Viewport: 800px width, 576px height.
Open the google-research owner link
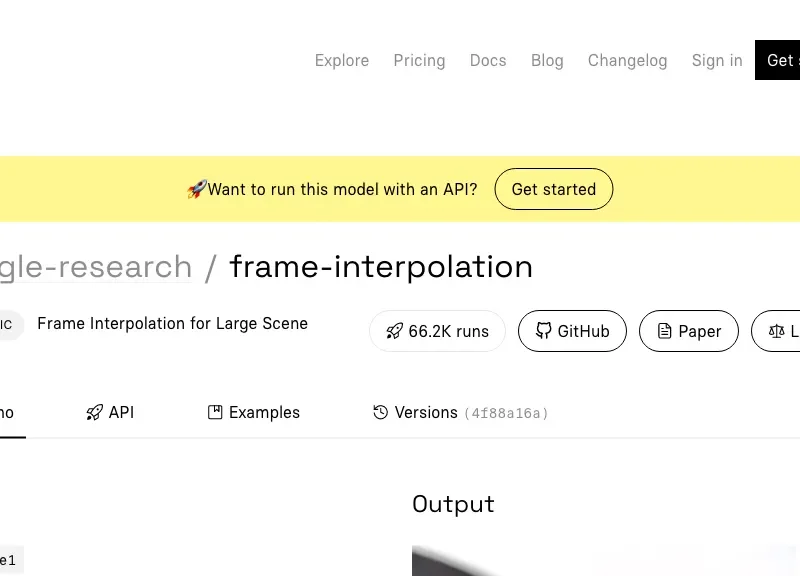pyautogui.click(x=96, y=267)
